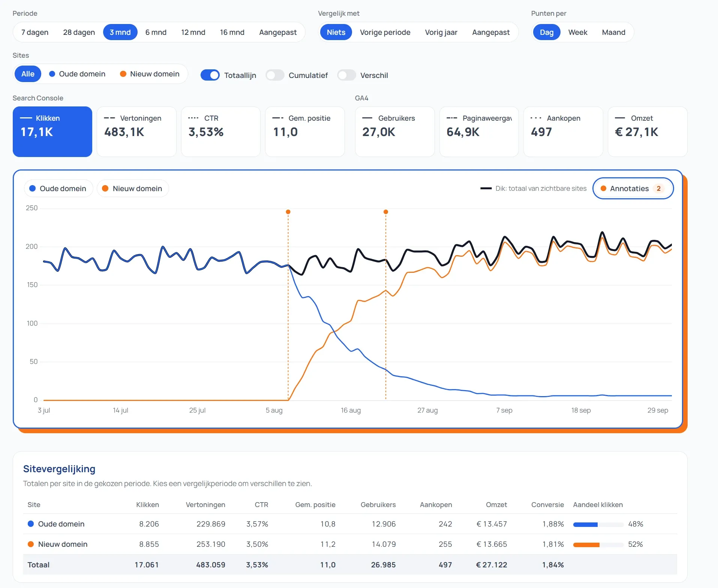Image resolution: width=718 pixels, height=588 pixels.
Task: Select the Aankopen metric card
Action: (x=563, y=132)
